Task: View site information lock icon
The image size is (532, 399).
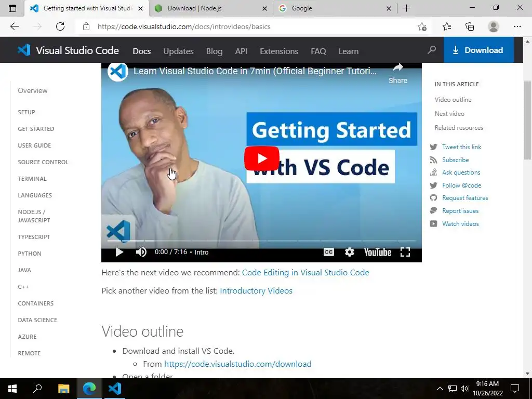Action: (x=86, y=26)
